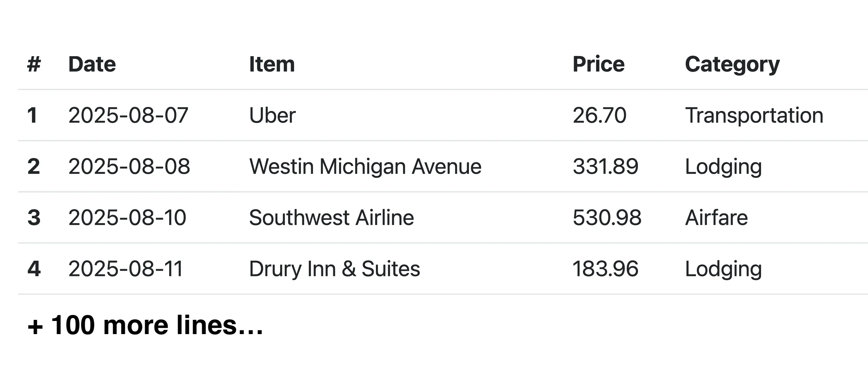Screen dimensions: 868x365
Task: Click the Drury Inn & Suites entry
Action: click(x=335, y=269)
